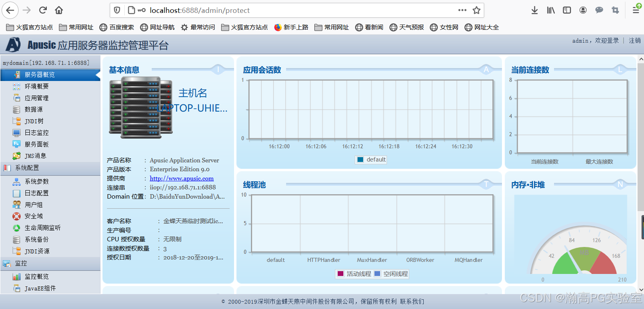Click the 用户组 people icon
Screen dimensions: 644x309
point(17,205)
